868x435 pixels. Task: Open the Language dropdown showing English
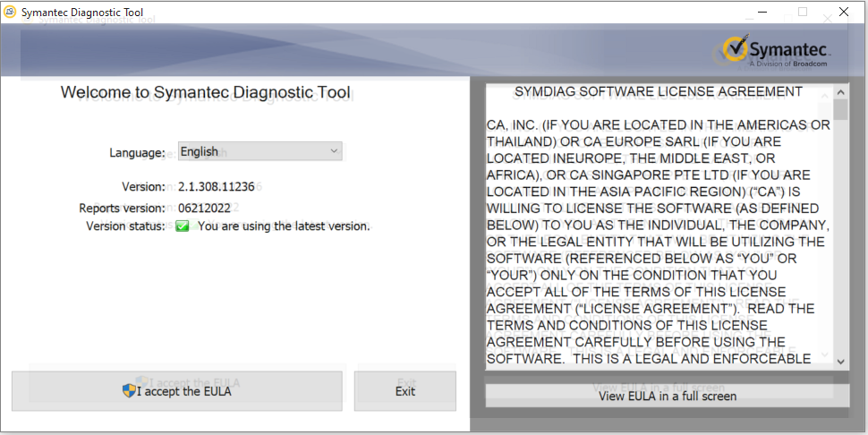[260, 151]
